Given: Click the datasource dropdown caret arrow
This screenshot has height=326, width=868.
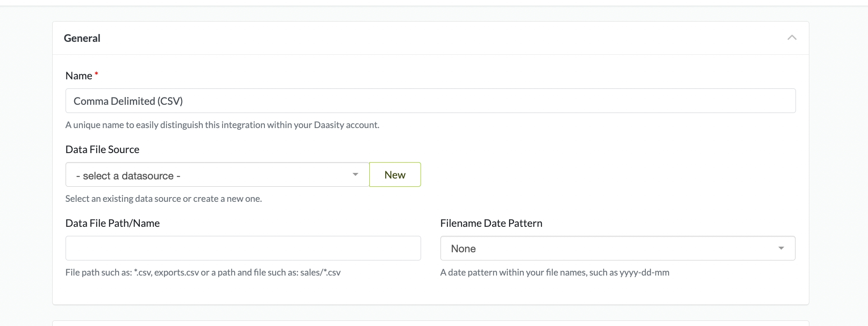Looking at the screenshot, I should coord(355,175).
